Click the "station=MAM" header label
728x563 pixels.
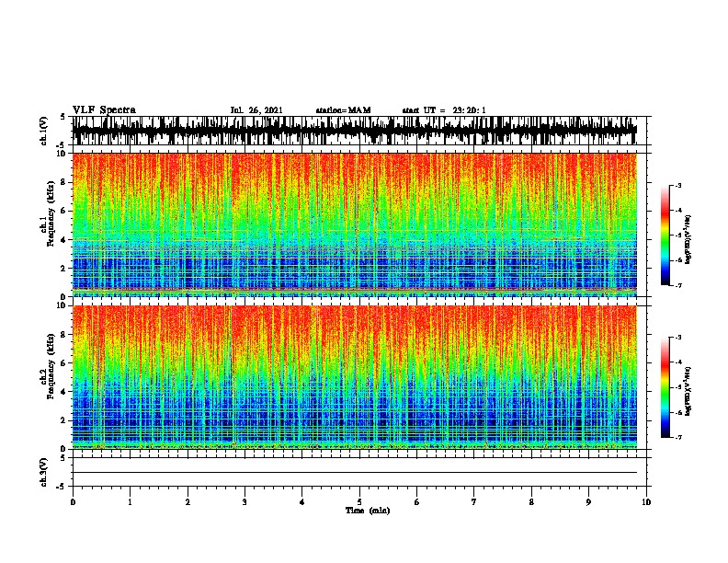tap(343, 110)
